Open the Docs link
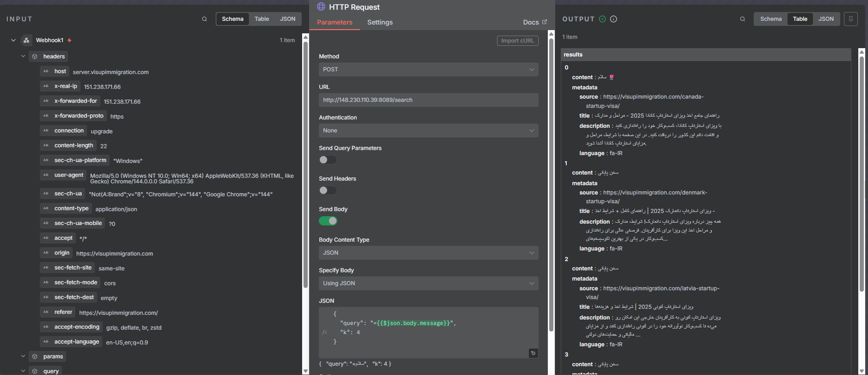This screenshot has width=868, height=375. pos(535,22)
